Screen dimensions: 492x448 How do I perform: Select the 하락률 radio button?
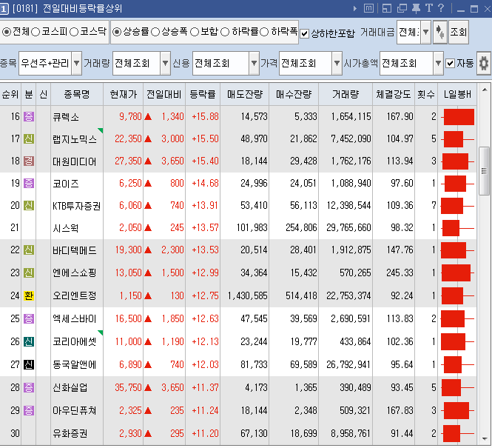225,32
